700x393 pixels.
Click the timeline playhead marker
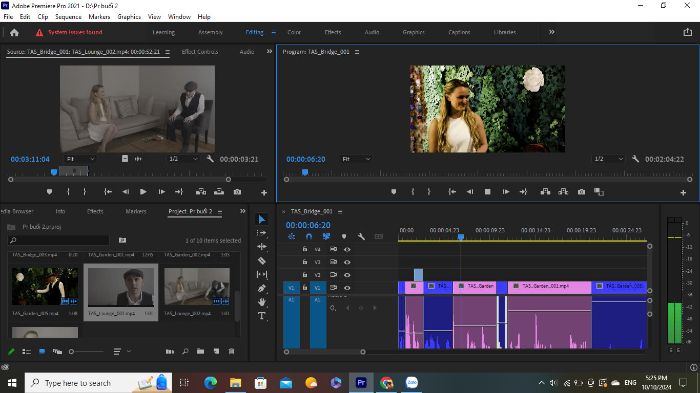coord(461,237)
